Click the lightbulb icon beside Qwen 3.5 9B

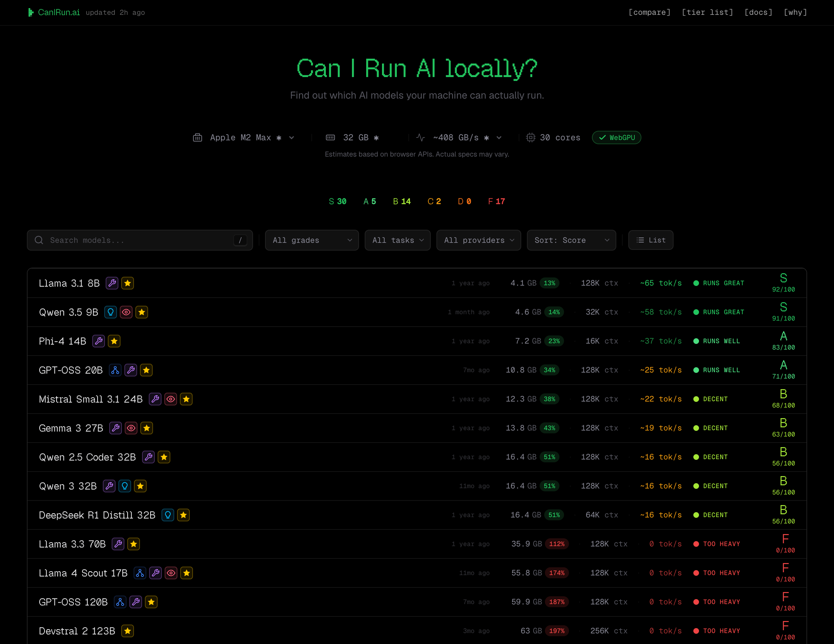(111, 312)
